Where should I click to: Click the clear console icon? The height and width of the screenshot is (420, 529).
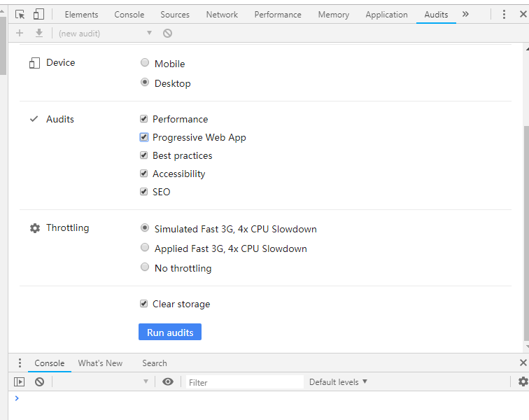[x=39, y=381]
